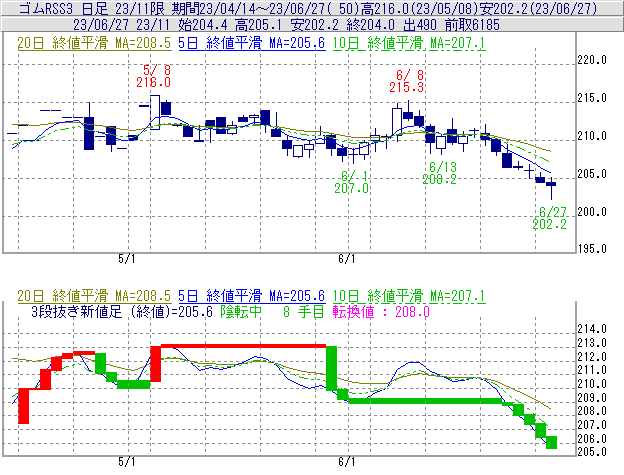Click the 220.0 price axis label

pyautogui.click(x=592, y=60)
